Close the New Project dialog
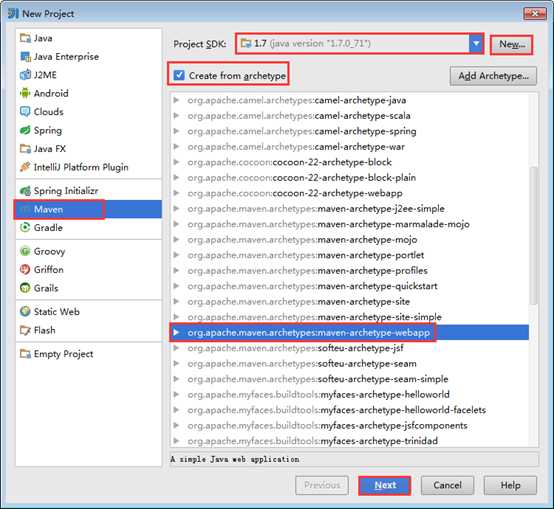The image size is (554, 509). (x=535, y=14)
